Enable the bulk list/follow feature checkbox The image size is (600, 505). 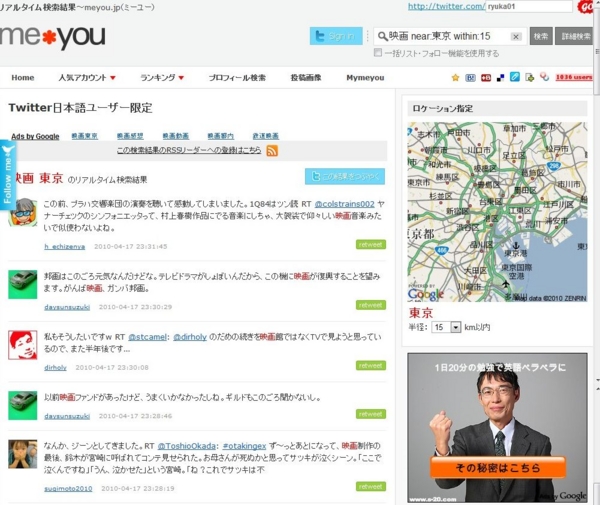pyautogui.click(x=378, y=53)
